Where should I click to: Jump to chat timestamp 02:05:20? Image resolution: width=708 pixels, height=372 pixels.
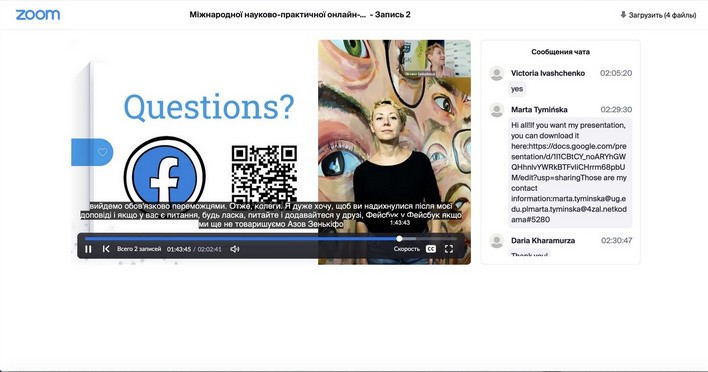[616, 73]
